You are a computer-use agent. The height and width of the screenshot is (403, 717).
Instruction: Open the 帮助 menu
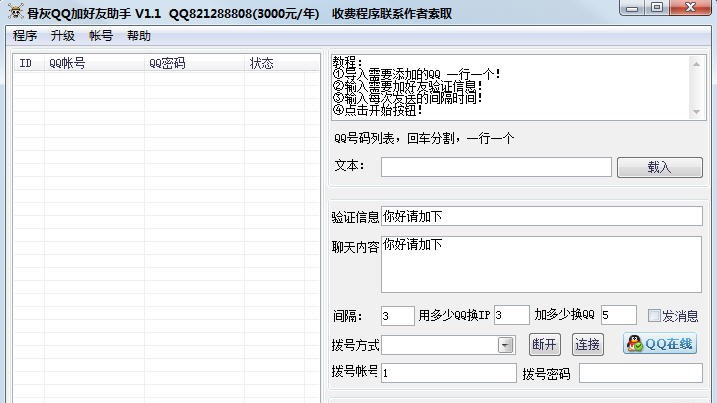(x=139, y=36)
